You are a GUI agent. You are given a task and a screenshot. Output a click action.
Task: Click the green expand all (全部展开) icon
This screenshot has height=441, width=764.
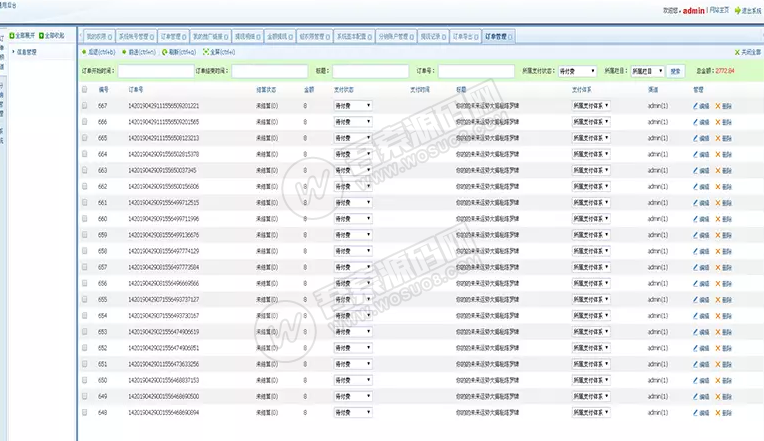pyautogui.click(x=12, y=36)
